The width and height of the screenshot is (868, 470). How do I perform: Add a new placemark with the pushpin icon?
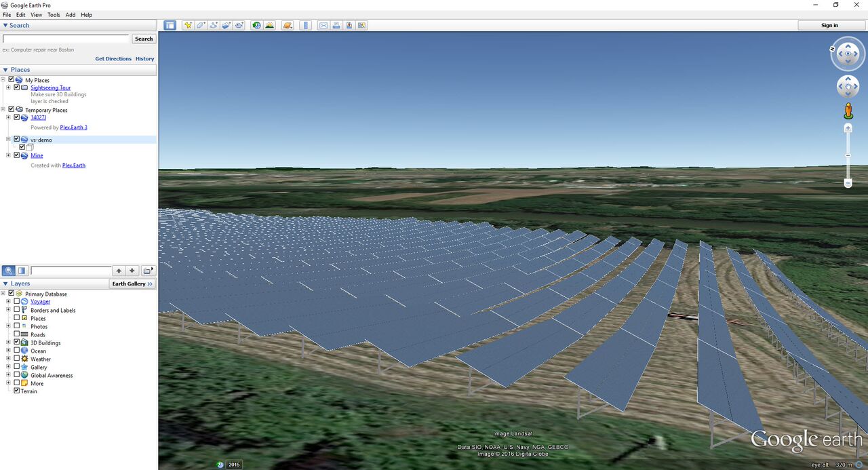pos(188,25)
